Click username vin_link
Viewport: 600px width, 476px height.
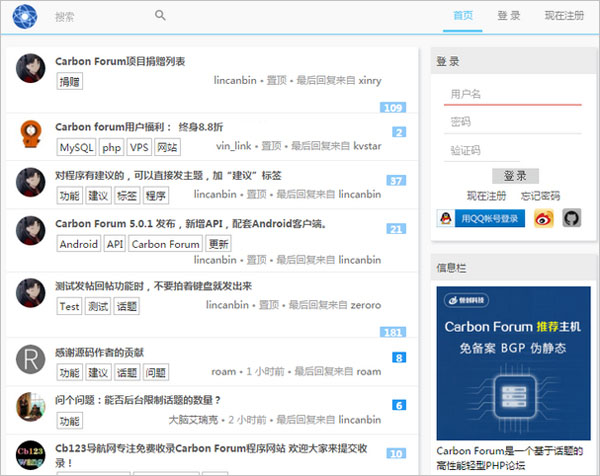pyautogui.click(x=233, y=146)
